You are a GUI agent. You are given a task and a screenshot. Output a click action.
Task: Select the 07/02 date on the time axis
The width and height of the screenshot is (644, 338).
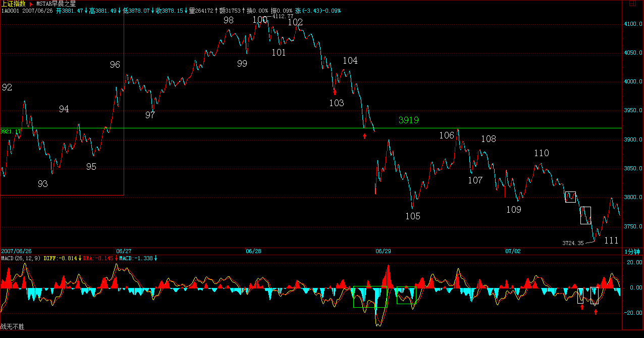click(512, 251)
